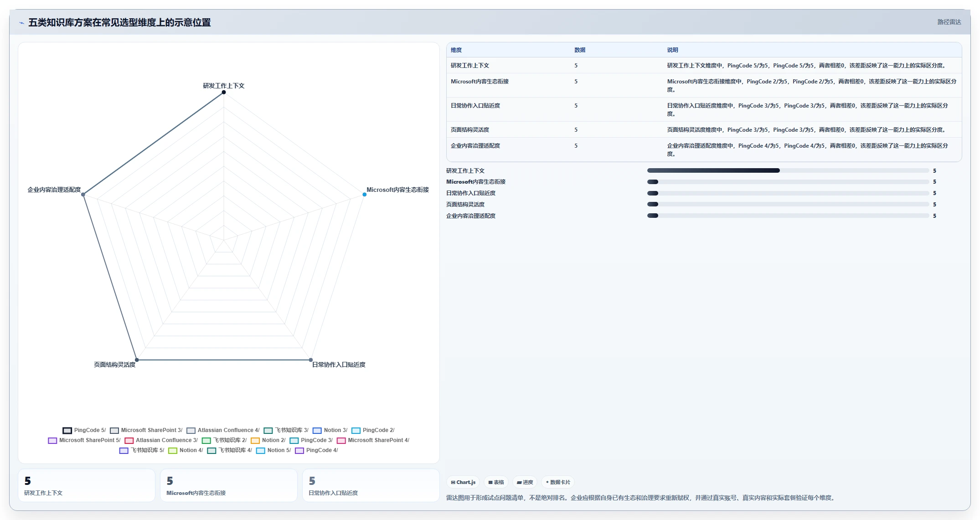Toggle Microsoft SharePoint 5/ legend entry
The image size is (980, 520).
(84, 440)
